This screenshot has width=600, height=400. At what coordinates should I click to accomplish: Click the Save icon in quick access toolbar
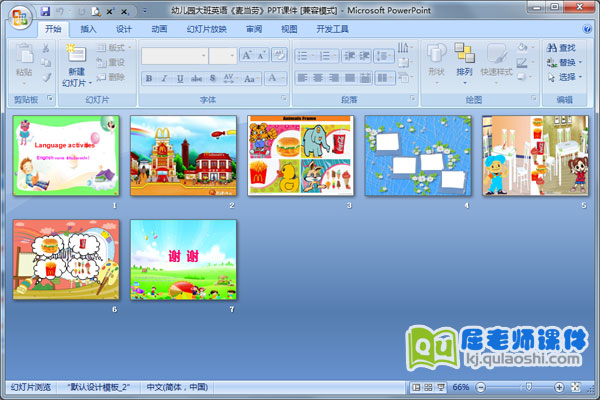click(46, 10)
